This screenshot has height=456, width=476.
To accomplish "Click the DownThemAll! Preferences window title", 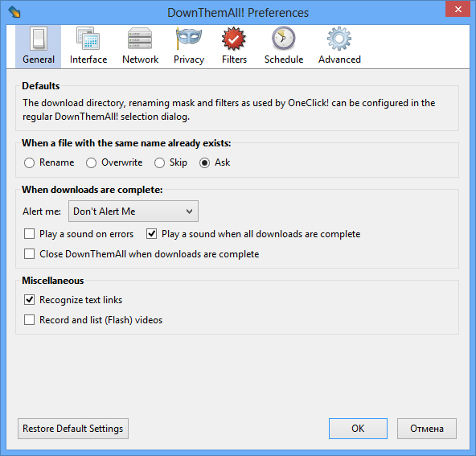I will click(238, 13).
